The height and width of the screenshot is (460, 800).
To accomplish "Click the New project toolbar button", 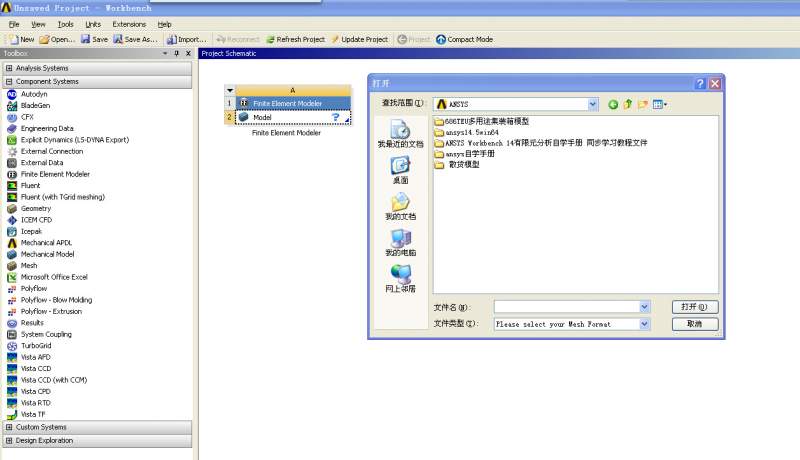I will (21, 39).
